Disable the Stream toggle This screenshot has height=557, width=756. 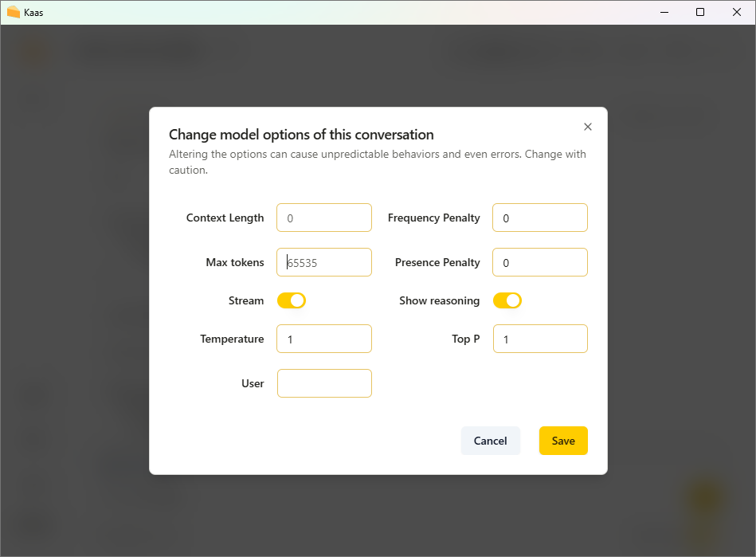click(x=292, y=300)
